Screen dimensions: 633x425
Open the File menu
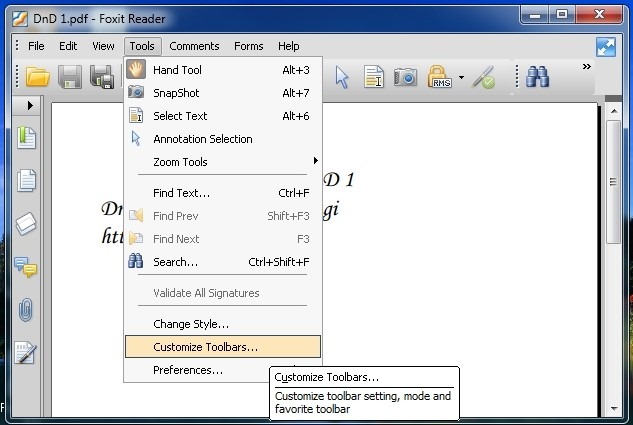pyautogui.click(x=36, y=46)
